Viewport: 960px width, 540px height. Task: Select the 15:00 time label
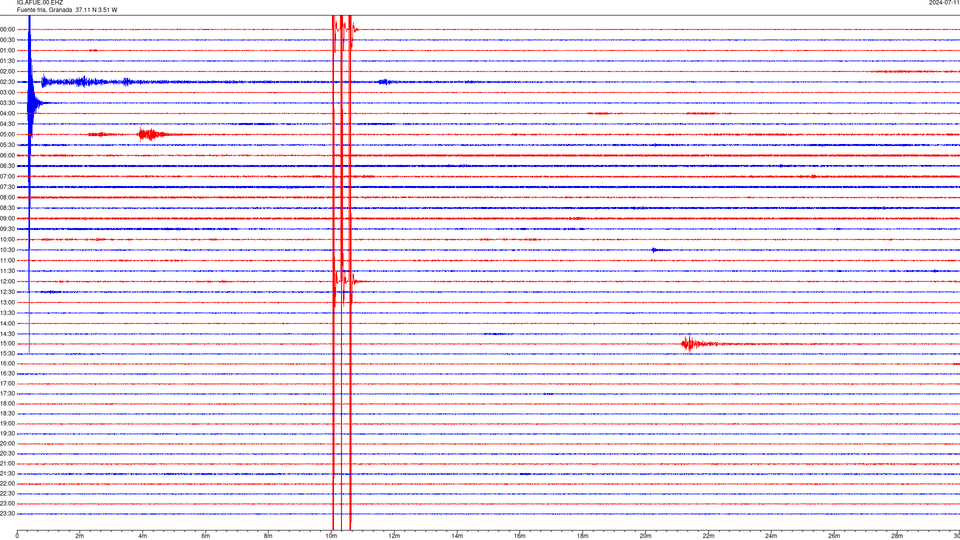pos(7,343)
